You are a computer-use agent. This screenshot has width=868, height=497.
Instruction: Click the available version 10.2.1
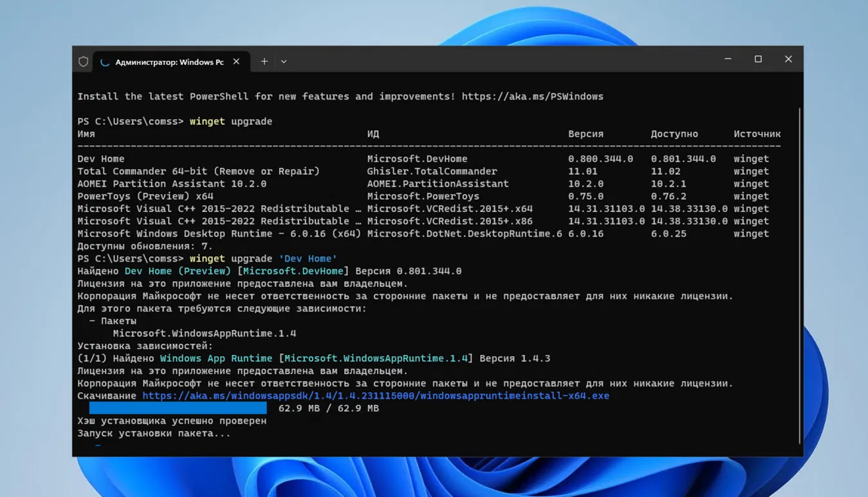click(x=669, y=184)
